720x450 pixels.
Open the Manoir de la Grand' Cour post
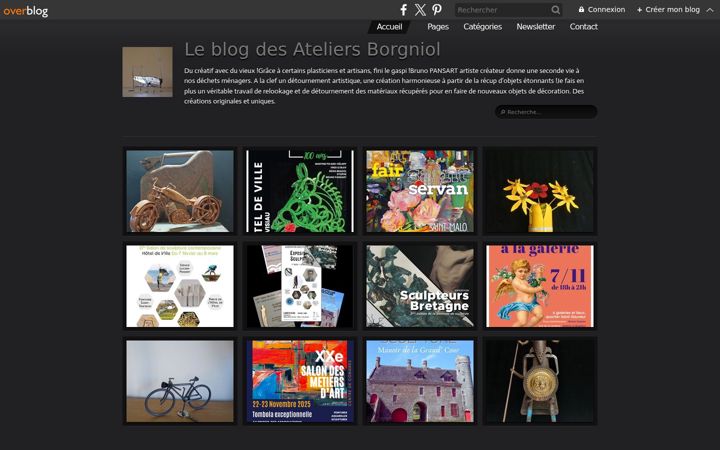[420, 381]
